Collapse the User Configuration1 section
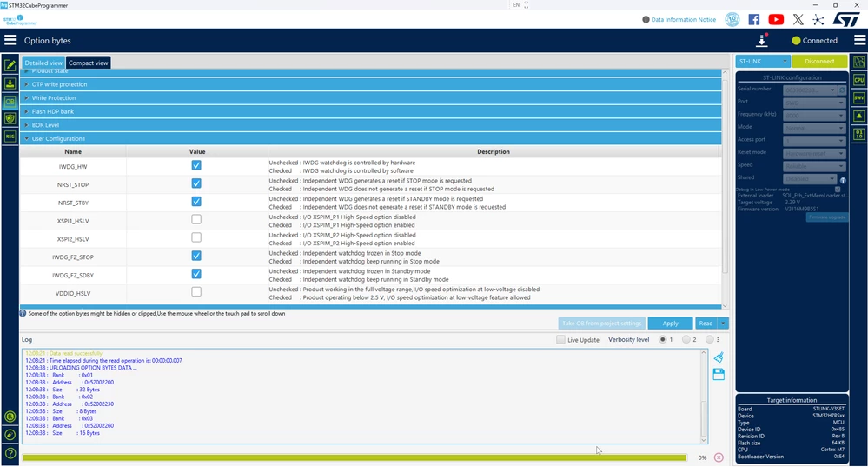Screen dimensions: 868x467 [x=371, y=138]
